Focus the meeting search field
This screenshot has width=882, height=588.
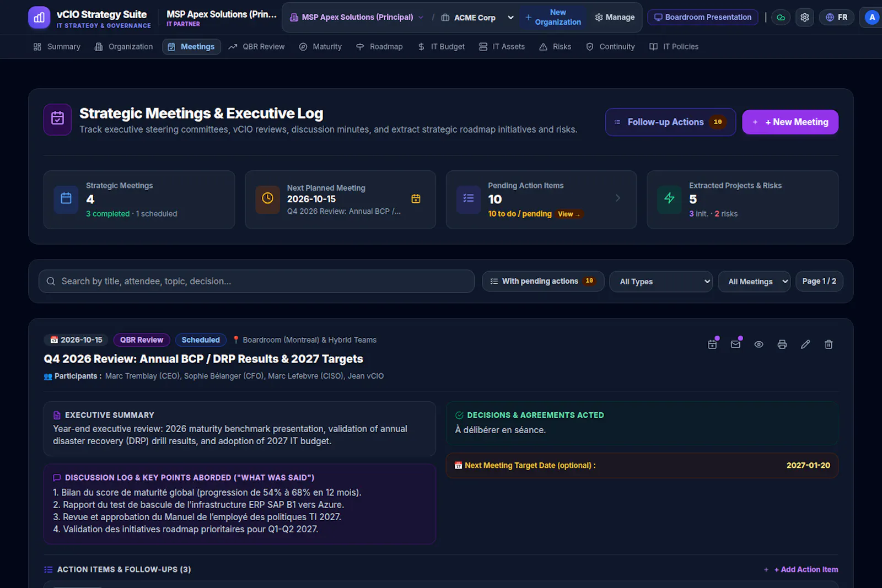256,281
